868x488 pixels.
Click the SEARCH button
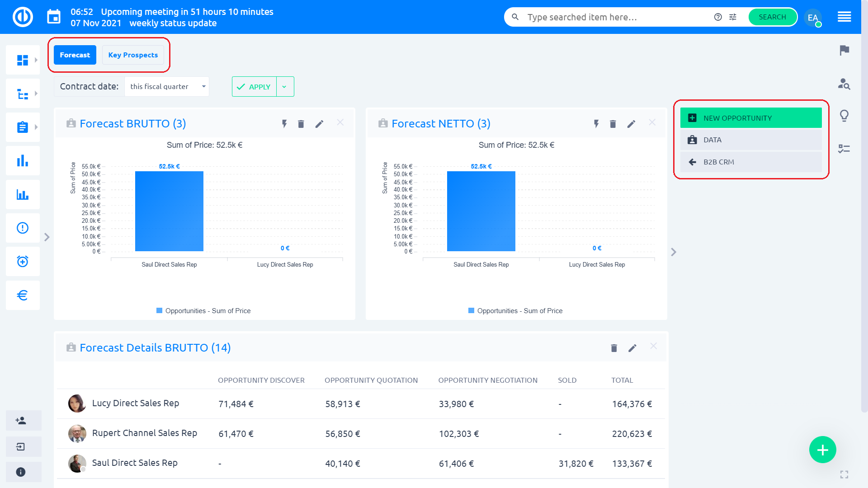(772, 17)
